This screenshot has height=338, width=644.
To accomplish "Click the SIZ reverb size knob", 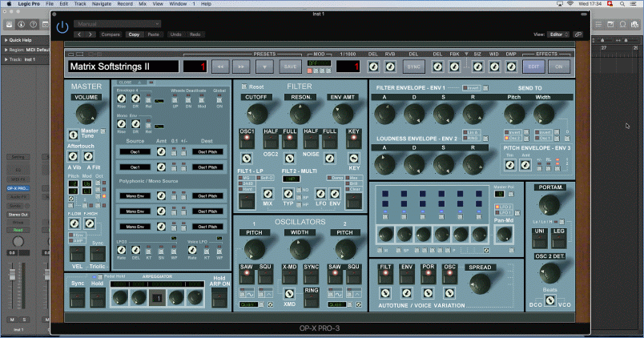I will [x=477, y=66].
